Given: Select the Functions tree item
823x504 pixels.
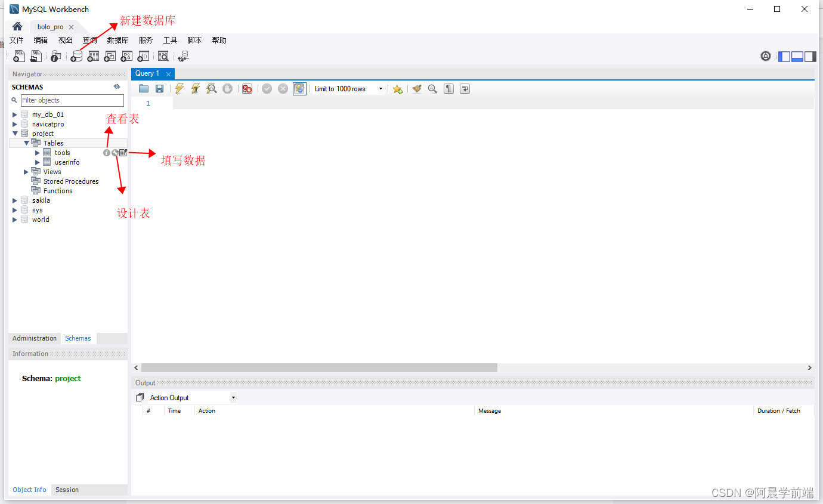Looking at the screenshot, I should coord(58,191).
